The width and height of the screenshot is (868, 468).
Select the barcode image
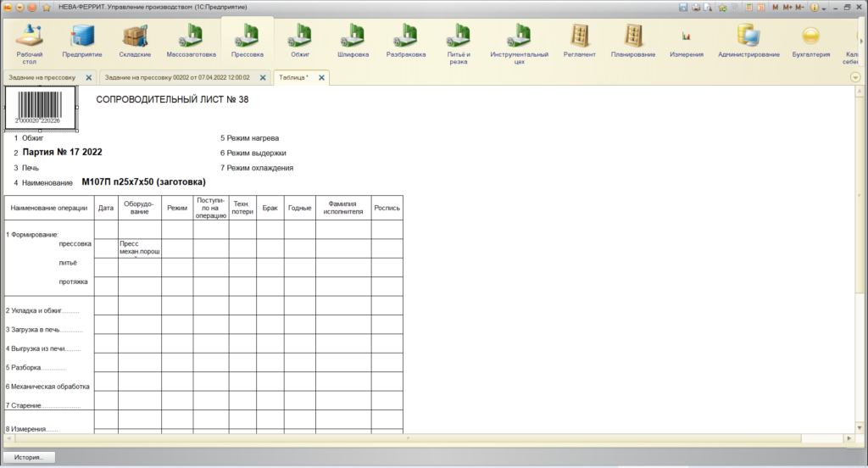point(40,108)
